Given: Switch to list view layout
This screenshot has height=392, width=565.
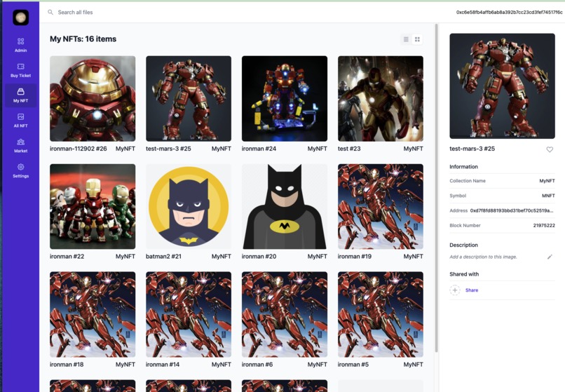Looking at the screenshot, I should point(406,39).
